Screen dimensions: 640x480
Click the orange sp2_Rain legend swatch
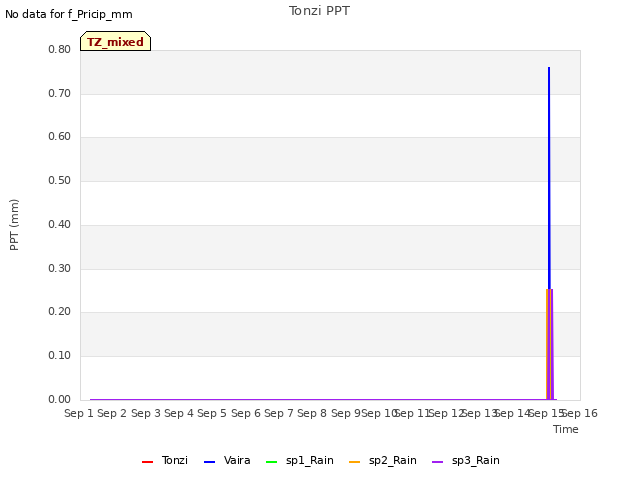pyautogui.click(x=355, y=462)
